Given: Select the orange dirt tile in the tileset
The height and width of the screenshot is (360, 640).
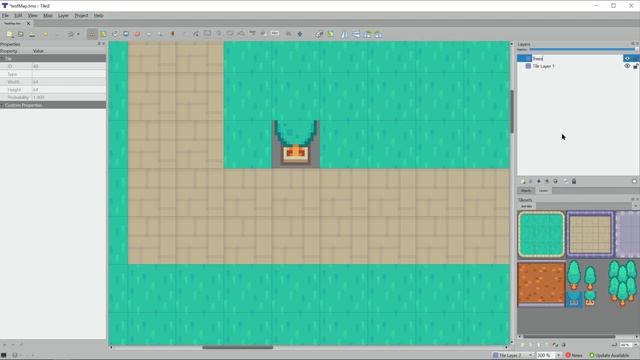Looking at the screenshot, I should point(541,283).
